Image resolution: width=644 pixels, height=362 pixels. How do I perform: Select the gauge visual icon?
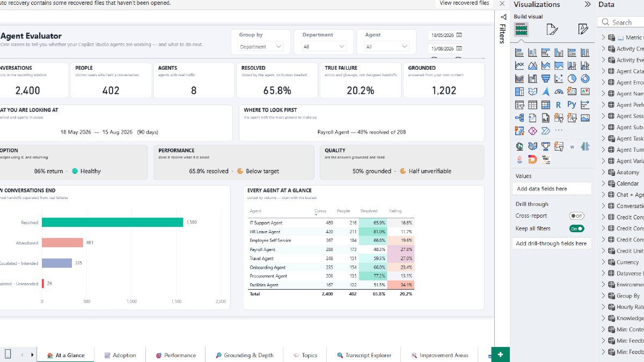point(559,92)
